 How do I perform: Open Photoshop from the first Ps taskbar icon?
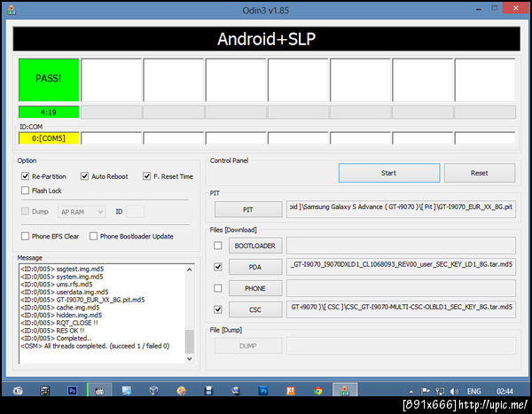tap(72, 391)
